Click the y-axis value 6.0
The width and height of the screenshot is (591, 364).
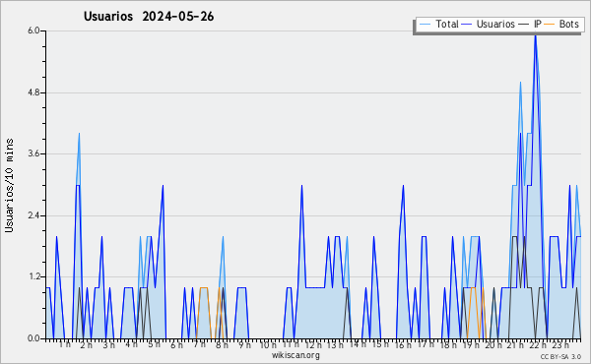33,30
